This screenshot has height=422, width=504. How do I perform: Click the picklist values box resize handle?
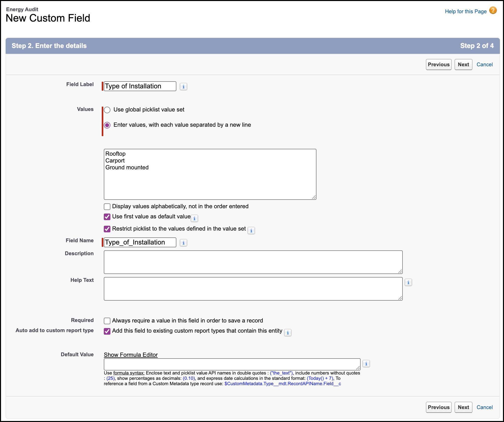coord(314,197)
